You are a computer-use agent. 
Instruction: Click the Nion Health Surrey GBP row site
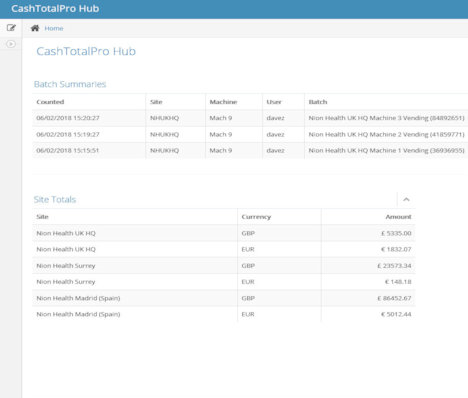pos(66,266)
